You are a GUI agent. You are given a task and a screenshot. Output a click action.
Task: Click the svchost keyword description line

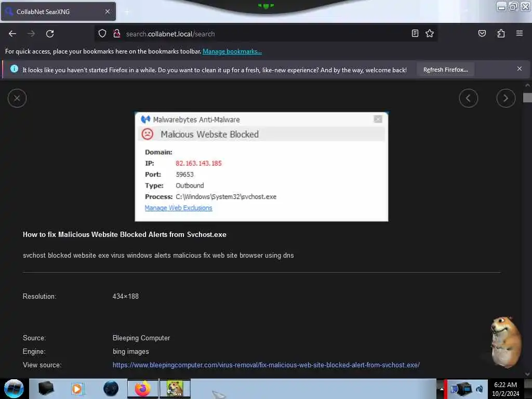click(x=158, y=256)
